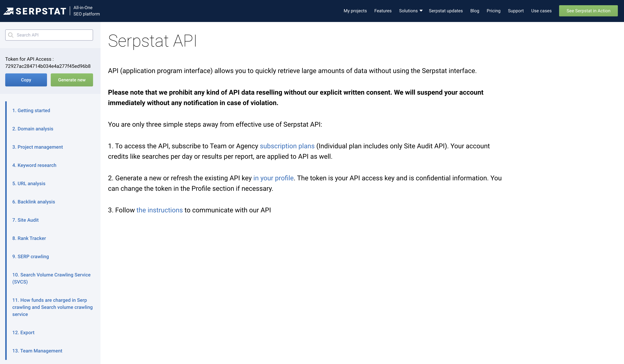This screenshot has width=624, height=364.
Task: Click the Copy token button icon
Action: (x=26, y=80)
